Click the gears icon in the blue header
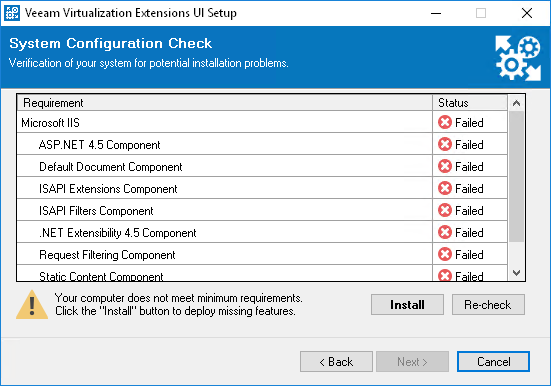 518,58
